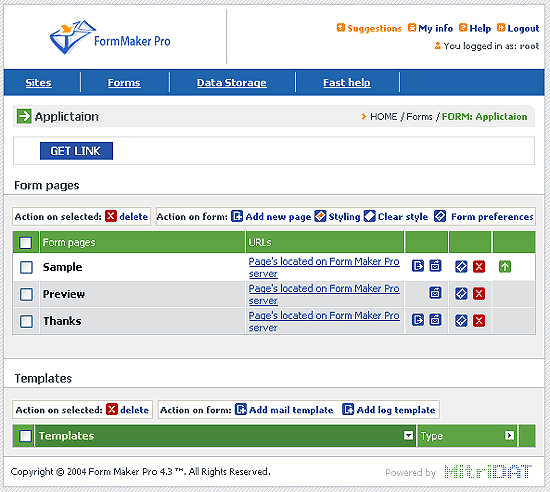Image resolution: width=550 pixels, height=492 pixels.
Task: Click the Preview page name
Action: click(64, 294)
